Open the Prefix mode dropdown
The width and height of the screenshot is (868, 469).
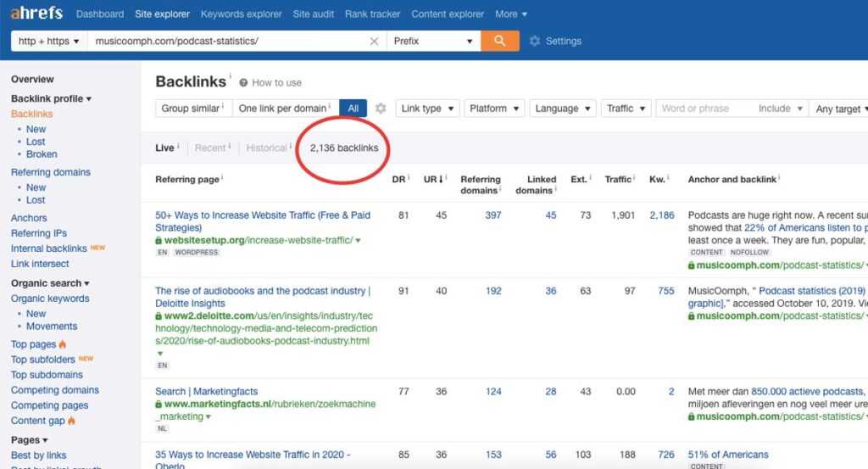click(x=433, y=41)
